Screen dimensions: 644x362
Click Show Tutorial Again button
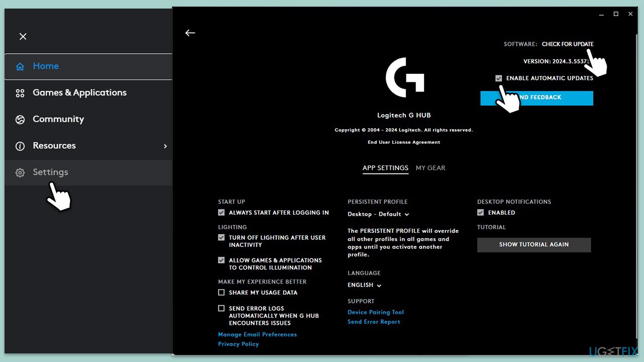[x=534, y=245]
